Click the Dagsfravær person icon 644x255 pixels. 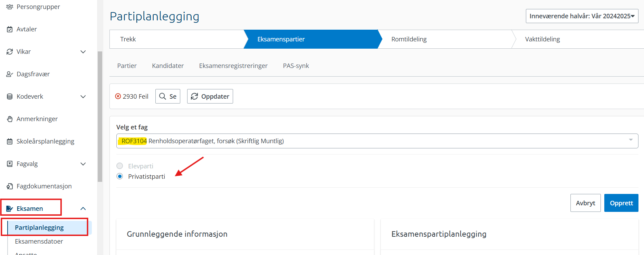tap(10, 74)
